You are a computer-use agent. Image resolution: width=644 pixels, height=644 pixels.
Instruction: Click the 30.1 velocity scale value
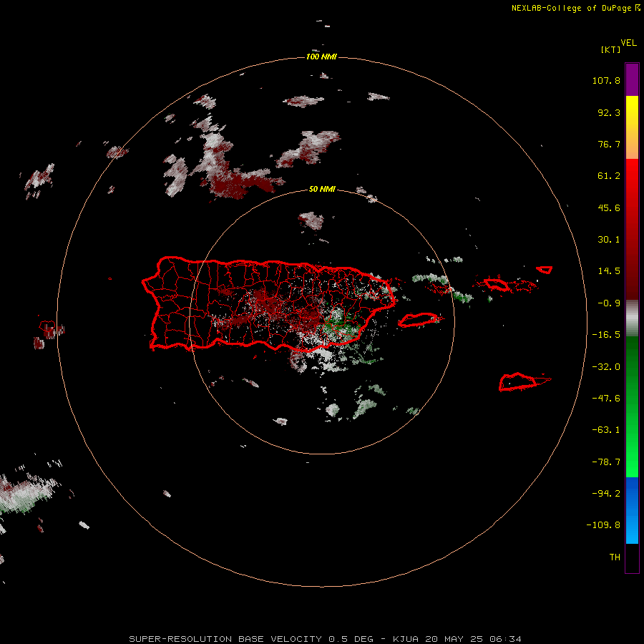coord(609,240)
